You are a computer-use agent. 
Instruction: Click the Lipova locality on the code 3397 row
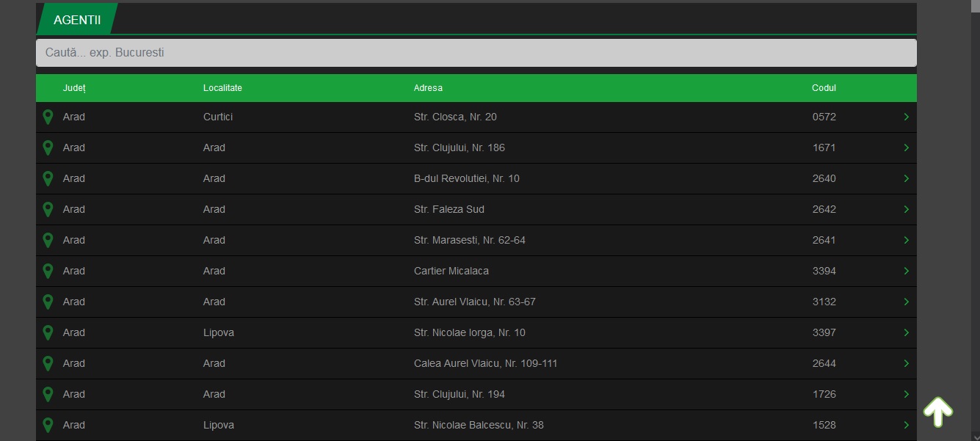point(219,332)
